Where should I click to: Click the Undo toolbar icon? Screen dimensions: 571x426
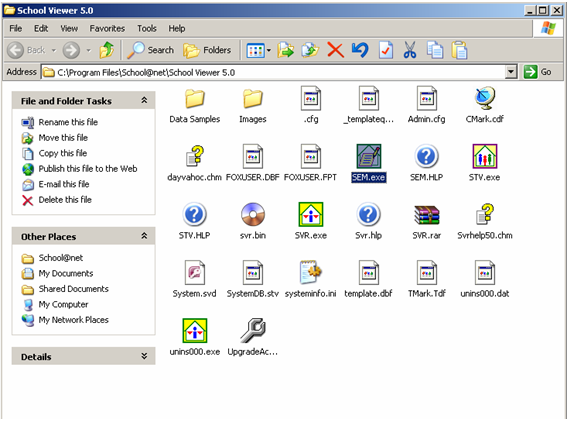360,50
